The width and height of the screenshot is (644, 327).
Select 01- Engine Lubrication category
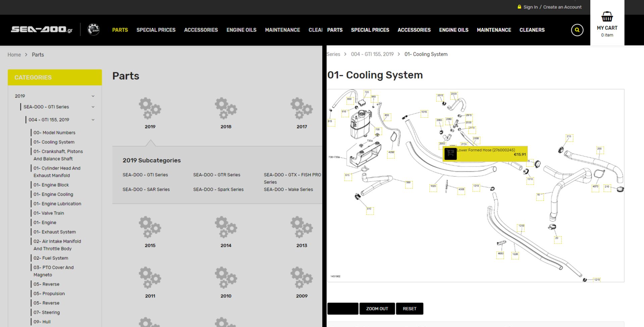coord(57,204)
